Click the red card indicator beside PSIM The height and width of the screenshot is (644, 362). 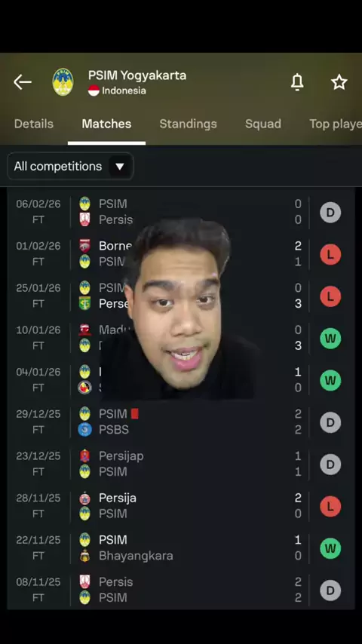click(135, 413)
